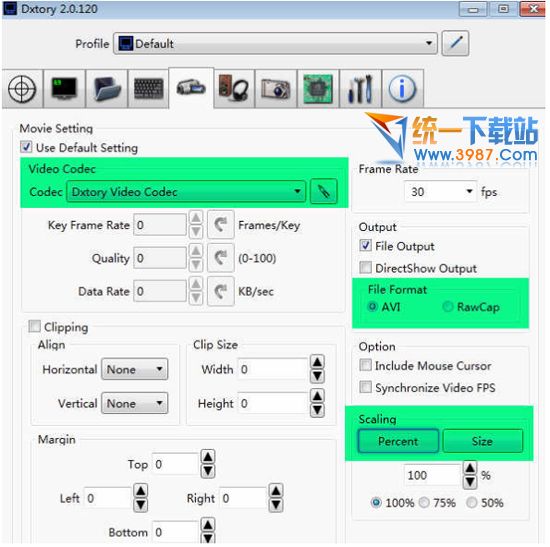Click the profile edit pencil button

[x=455, y=43]
